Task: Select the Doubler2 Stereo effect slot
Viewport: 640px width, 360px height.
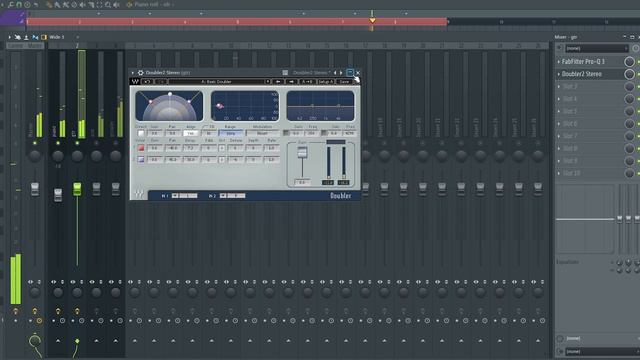Action: (581, 74)
